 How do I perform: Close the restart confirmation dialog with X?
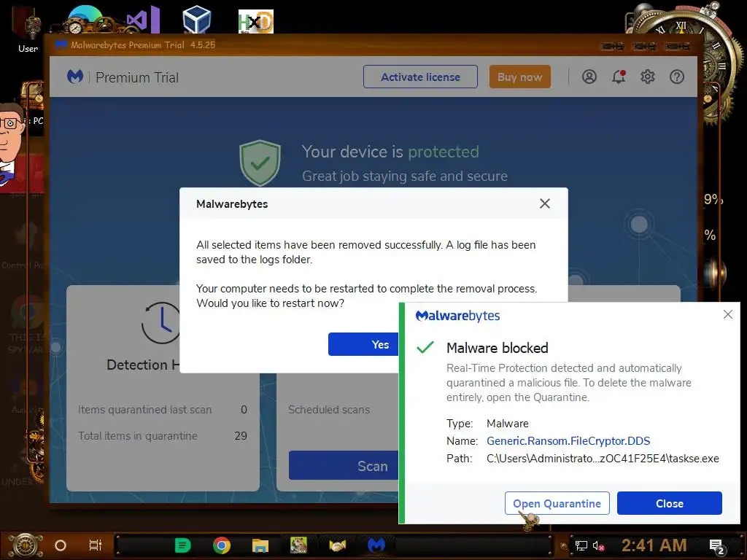tap(544, 204)
